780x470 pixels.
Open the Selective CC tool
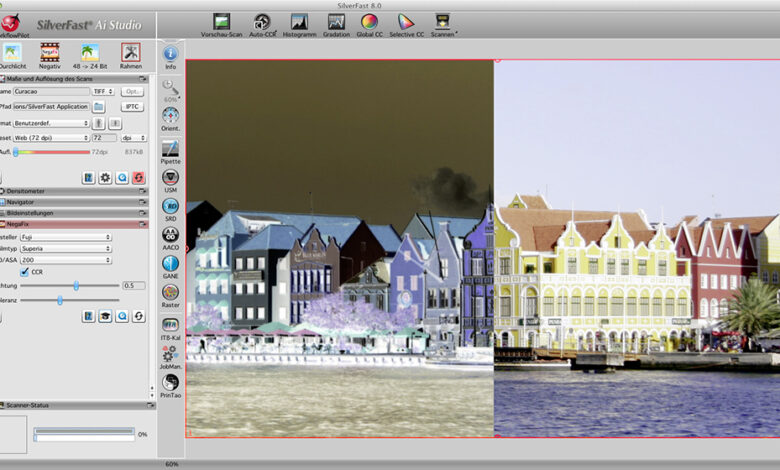[x=406, y=21]
